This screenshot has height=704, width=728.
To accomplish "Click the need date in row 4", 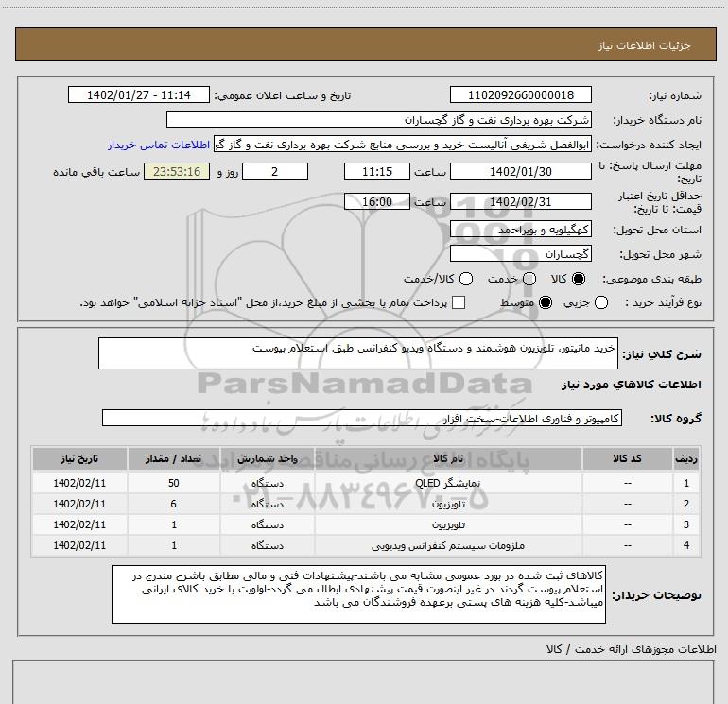I will pyautogui.click(x=79, y=546).
